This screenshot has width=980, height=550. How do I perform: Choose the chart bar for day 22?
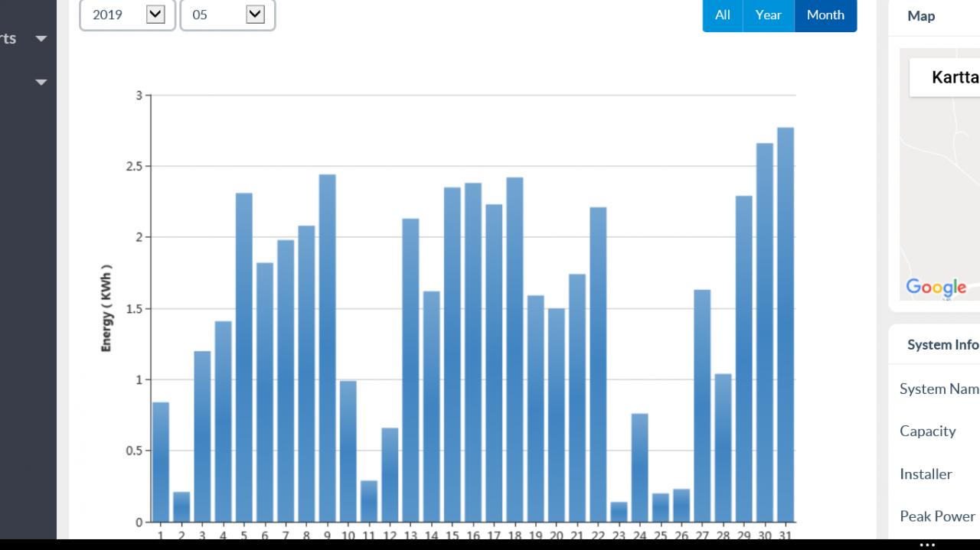point(598,364)
